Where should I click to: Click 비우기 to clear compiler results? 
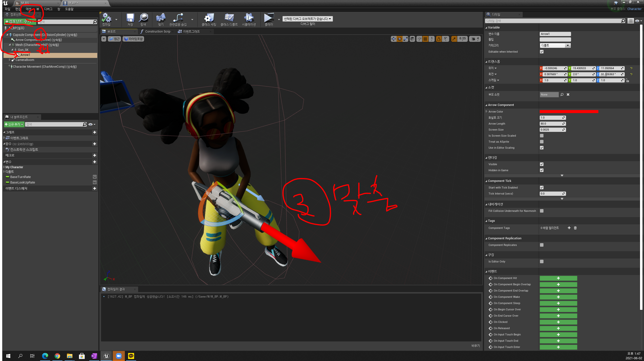coord(475,346)
